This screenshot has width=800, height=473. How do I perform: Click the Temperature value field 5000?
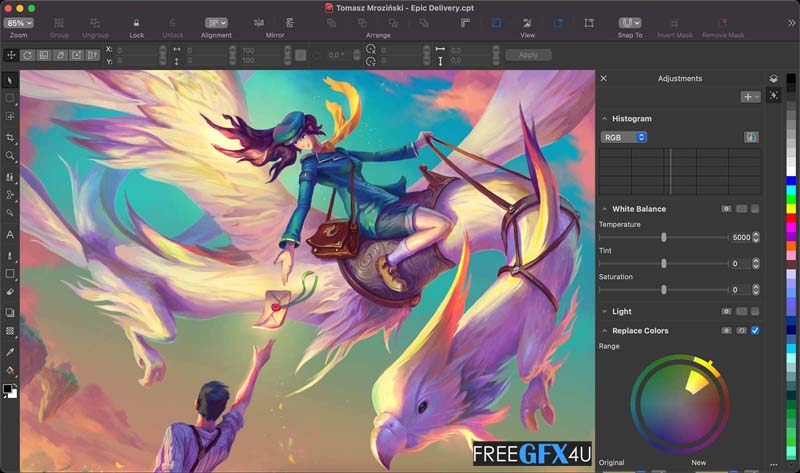741,237
